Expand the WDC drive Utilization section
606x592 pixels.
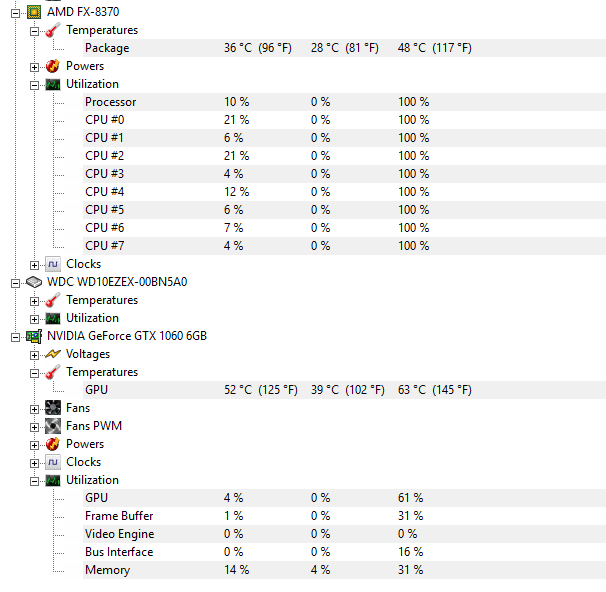(34, 320)
